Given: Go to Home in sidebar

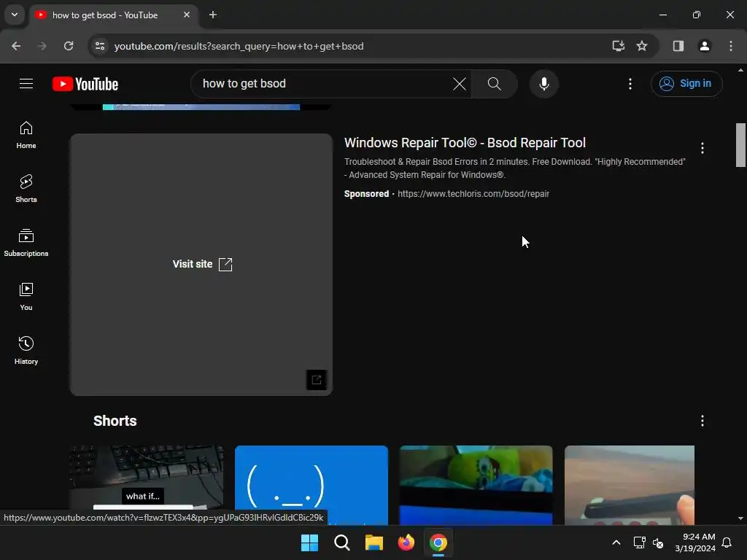Looking at the screenshot, I should click(x=26, y=135).
